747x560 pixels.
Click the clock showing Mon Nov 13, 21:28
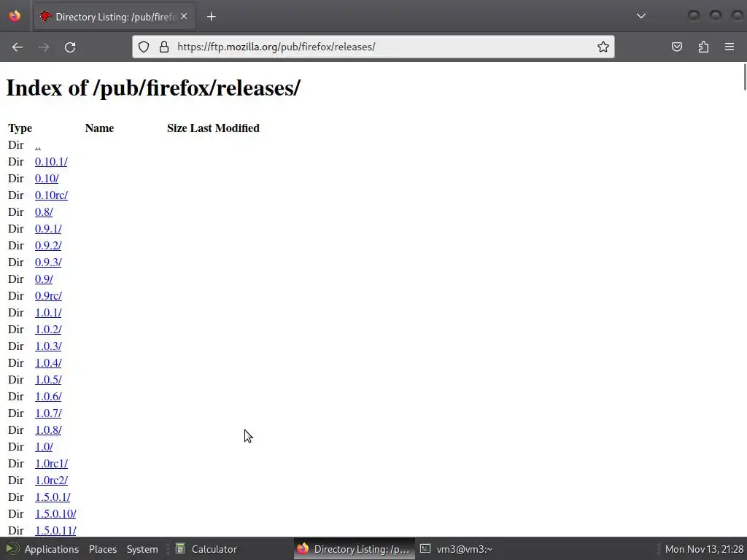pos(704,549)
